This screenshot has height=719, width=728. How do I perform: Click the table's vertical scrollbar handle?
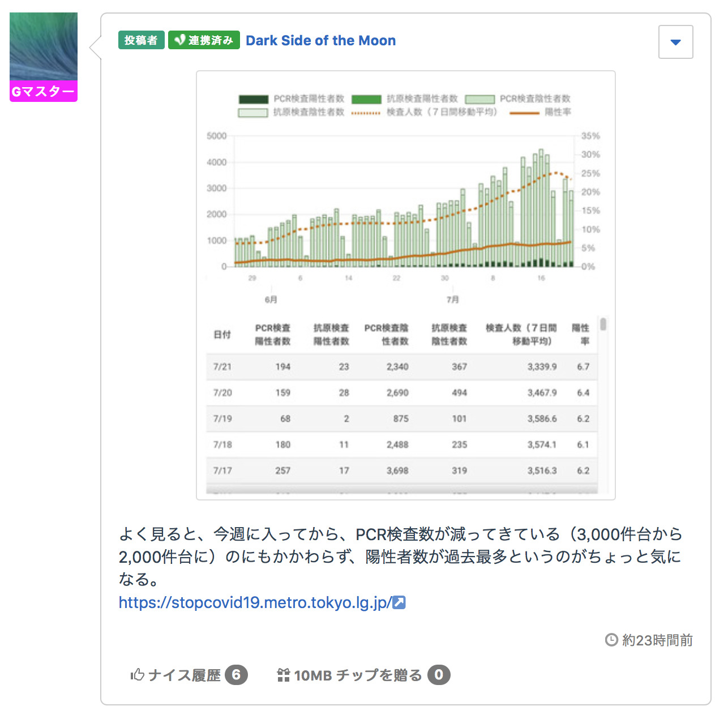point(603,324)
